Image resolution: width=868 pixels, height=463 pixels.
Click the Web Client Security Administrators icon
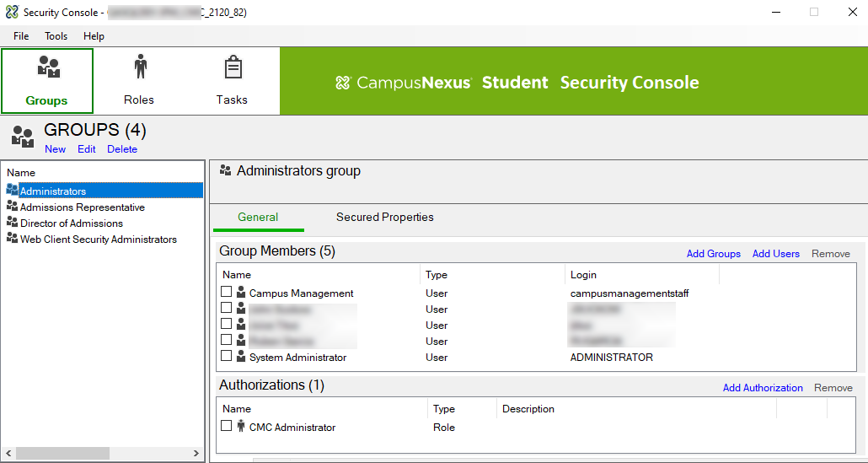pos(12,239)
